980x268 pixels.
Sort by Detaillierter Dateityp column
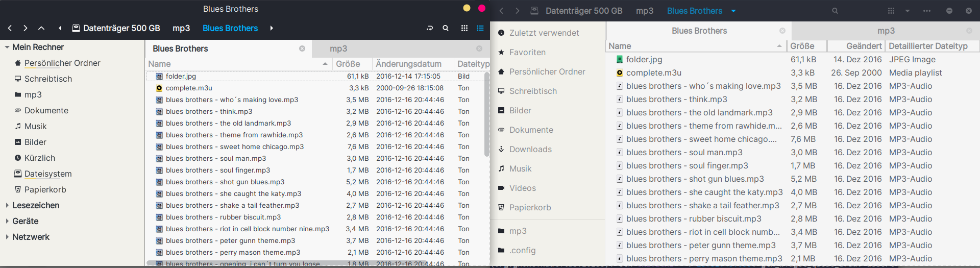932,46
